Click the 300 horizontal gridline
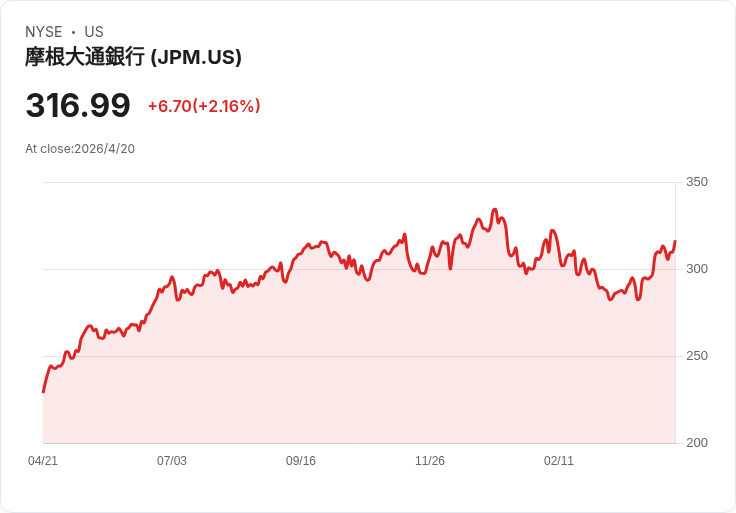The image size is (736, 513). click(x=359, y=269)
